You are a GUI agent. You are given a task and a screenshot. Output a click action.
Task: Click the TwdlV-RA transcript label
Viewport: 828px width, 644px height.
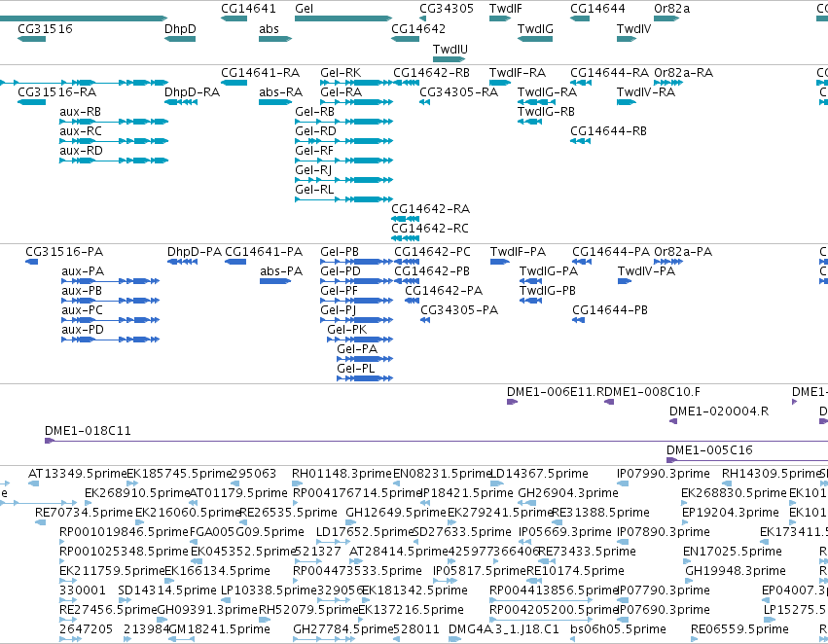tap(646, 91)
